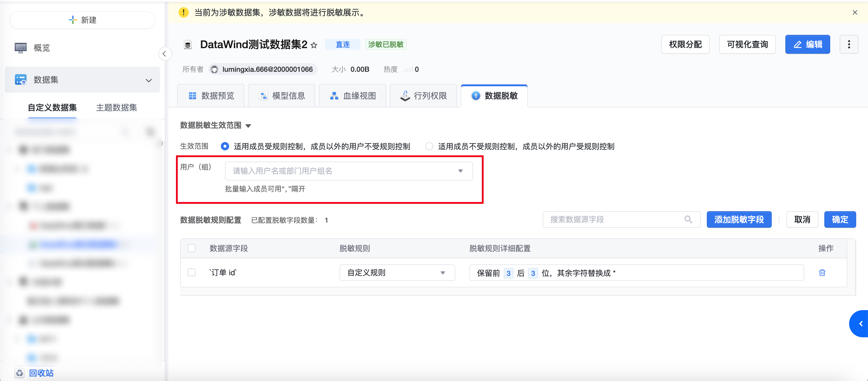
Task: Open the 自定义规则 masking rule dropdown
Action: [397, 272]
